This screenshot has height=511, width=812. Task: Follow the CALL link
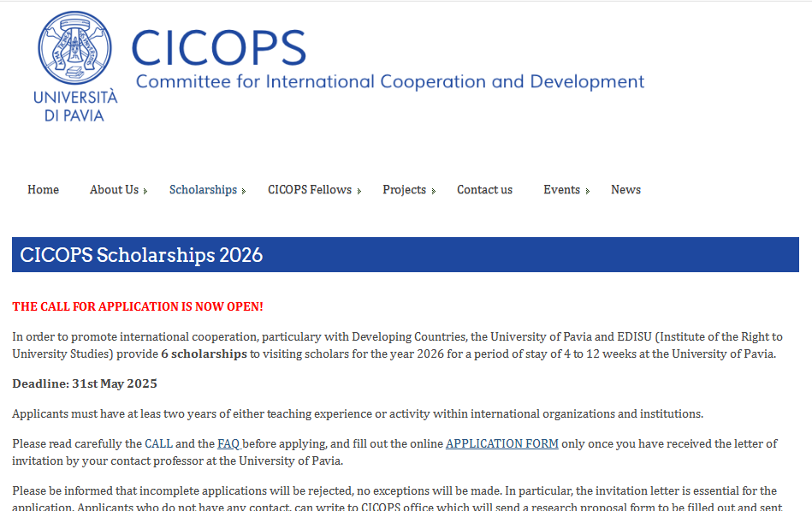[158, 443]
